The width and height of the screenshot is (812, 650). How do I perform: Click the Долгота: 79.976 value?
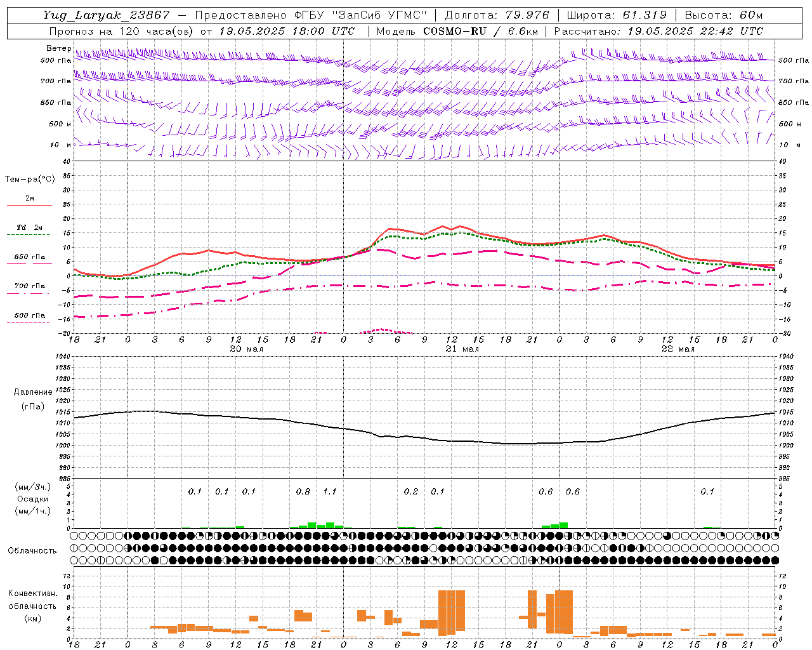coord(497,15)
